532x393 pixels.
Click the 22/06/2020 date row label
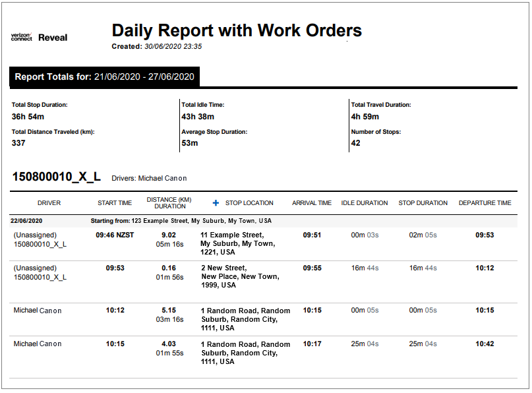tap(26, 221)
